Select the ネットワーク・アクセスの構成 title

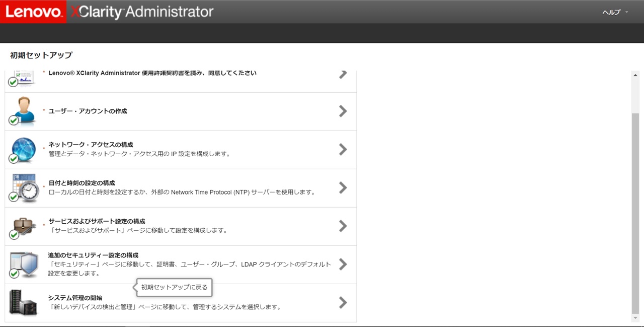tap(91, 145)
